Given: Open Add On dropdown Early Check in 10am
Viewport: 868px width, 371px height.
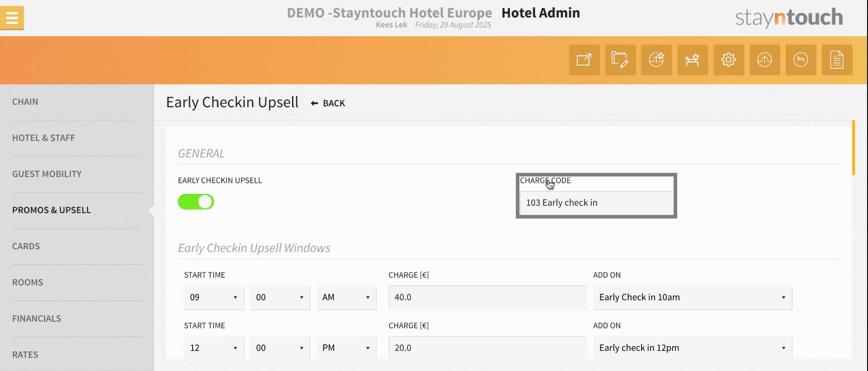Looking at the screenshot, I should pyautogui.click(x=693, y=297).
